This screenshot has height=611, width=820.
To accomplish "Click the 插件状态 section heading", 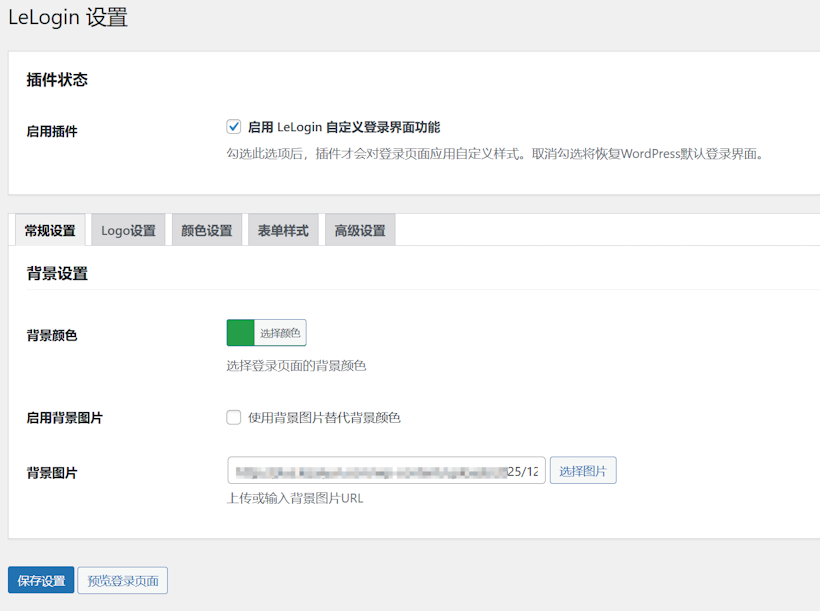I will coord(57,80).
